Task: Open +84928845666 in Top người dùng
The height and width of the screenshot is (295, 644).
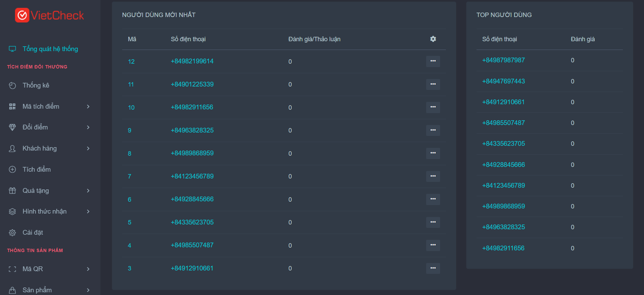Action: (503, 165)
